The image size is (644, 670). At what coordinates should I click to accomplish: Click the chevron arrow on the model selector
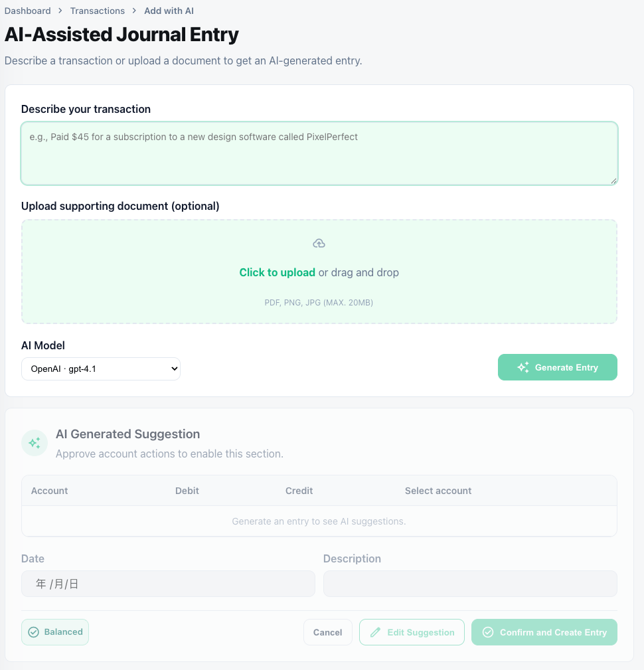click(173, 369)
